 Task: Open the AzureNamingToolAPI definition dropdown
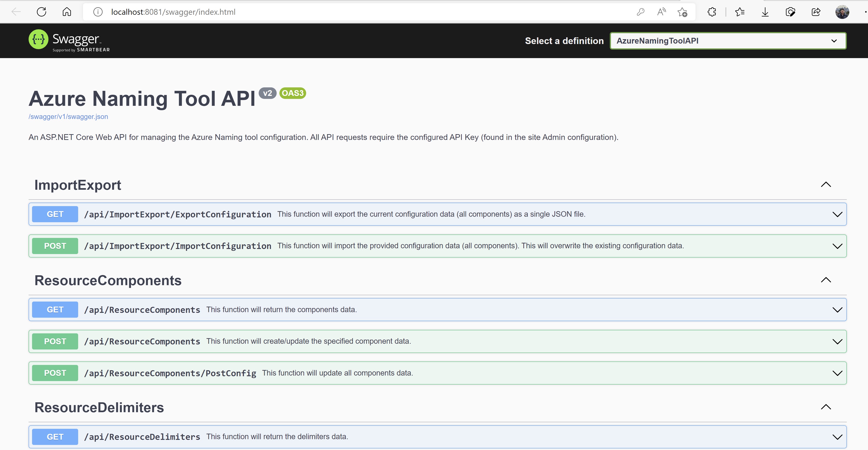(x=728, y=41)
